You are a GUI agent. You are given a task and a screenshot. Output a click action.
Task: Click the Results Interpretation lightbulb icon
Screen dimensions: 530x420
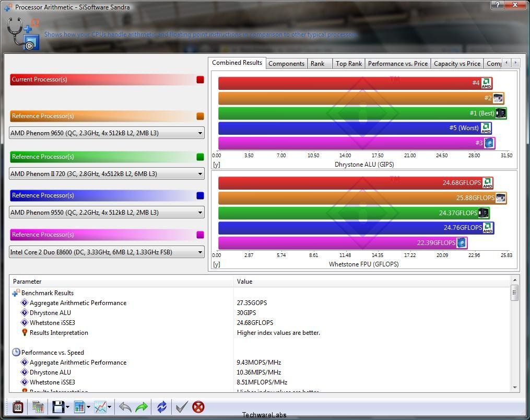click(x=25, y=332)
